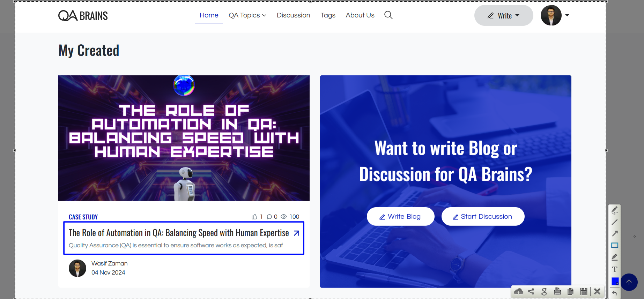Open author Wasif Zaman's name link

pos(109,263)
